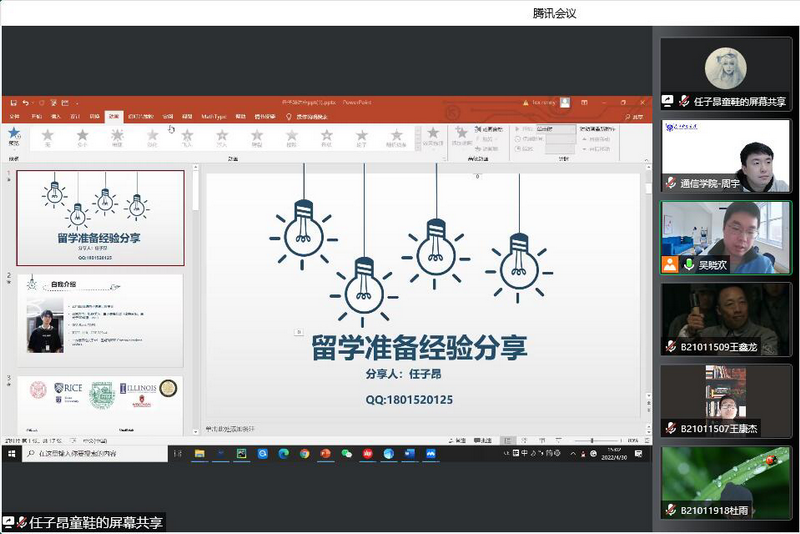
Task: Open the File tab in PowerPoint
Action: (x=14, y=116)
